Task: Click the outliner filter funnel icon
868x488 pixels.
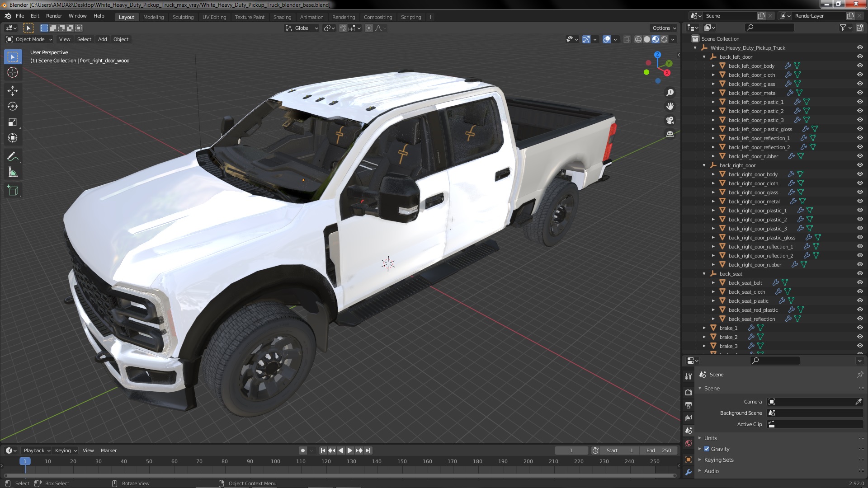Action: pos(843,28)
